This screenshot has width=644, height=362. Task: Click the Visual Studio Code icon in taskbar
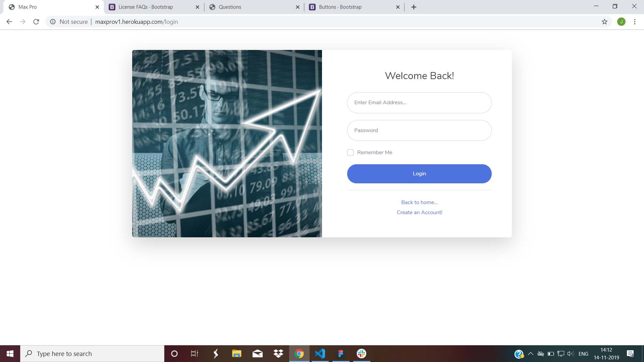pos(320,353)
